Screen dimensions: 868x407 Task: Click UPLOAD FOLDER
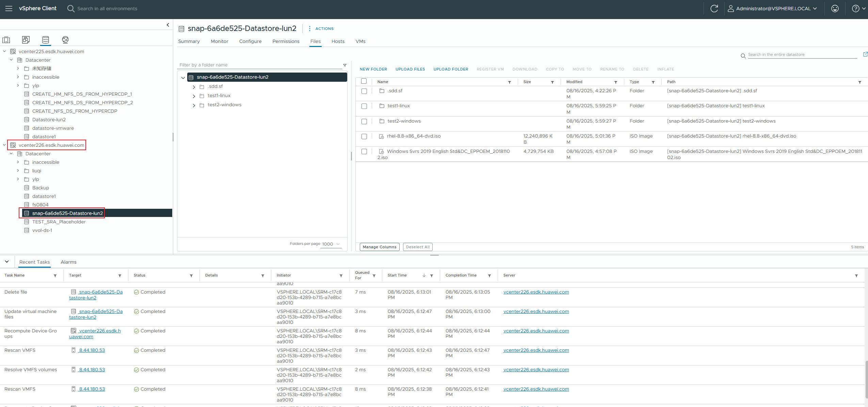click(x=451, y=69)
